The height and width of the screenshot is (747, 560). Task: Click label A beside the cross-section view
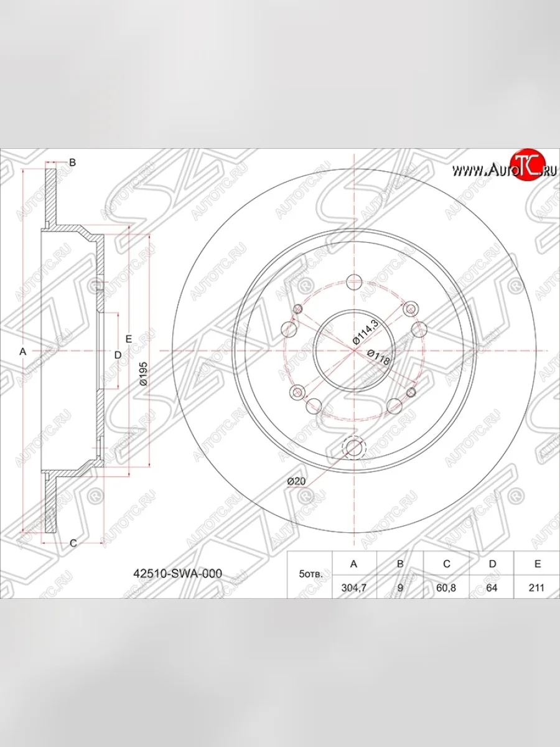click(x=22, y=352)
